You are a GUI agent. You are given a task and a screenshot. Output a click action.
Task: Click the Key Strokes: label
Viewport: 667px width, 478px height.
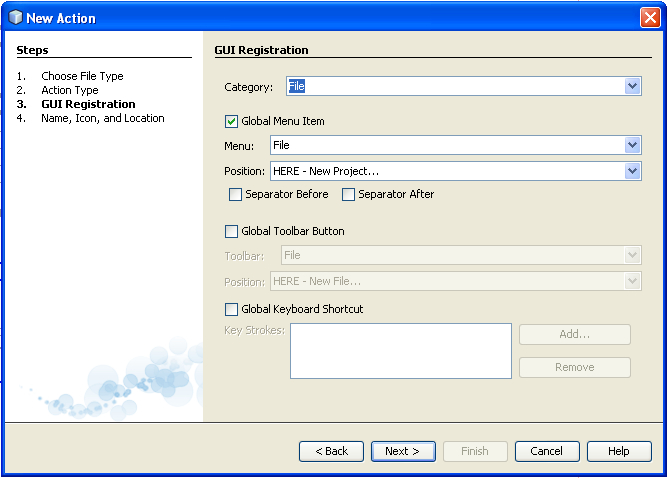pyautogui.click(x=254, y=330)
